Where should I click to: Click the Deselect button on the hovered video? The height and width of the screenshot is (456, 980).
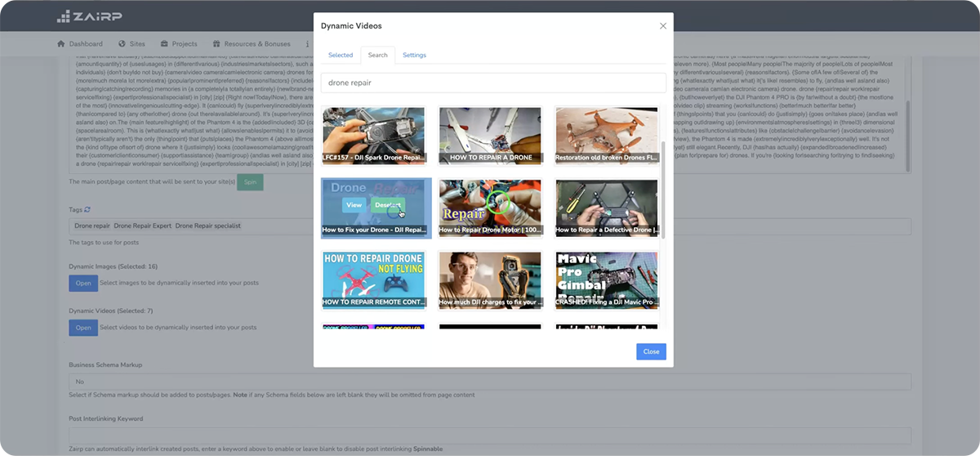tap(388, 205)
